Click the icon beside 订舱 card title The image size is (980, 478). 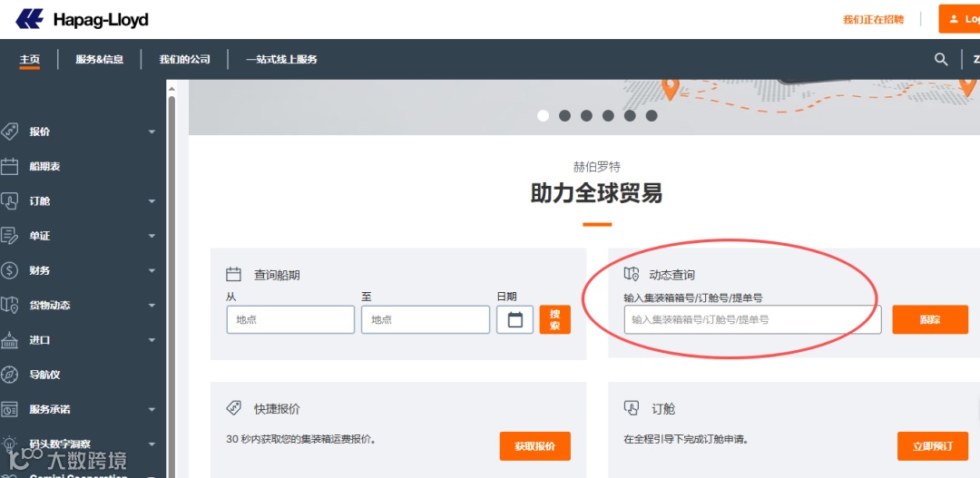coord(632,409)
